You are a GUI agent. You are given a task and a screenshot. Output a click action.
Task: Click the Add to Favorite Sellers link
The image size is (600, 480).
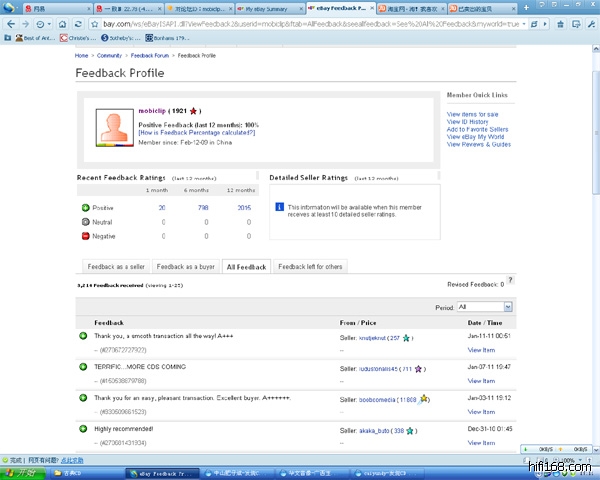pos(477,130)
